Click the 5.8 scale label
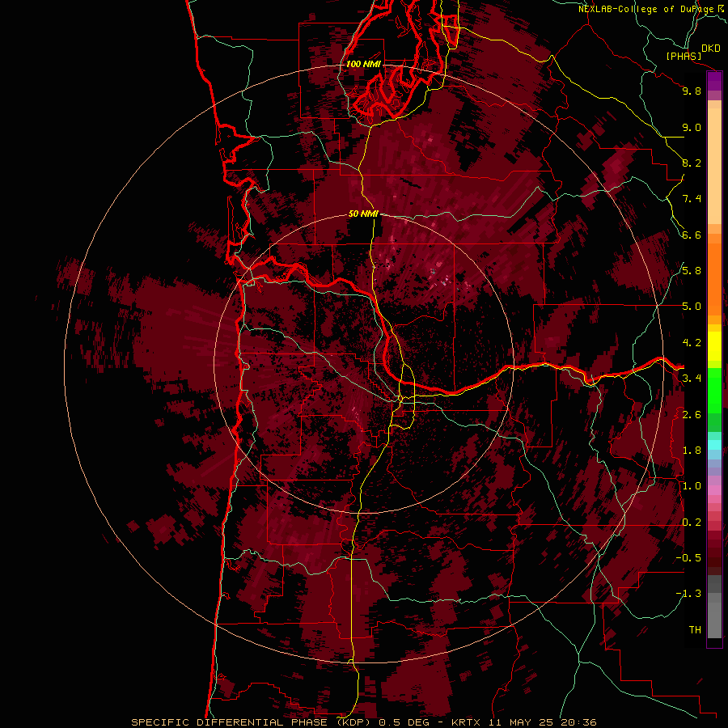 [x=692, y=271]
